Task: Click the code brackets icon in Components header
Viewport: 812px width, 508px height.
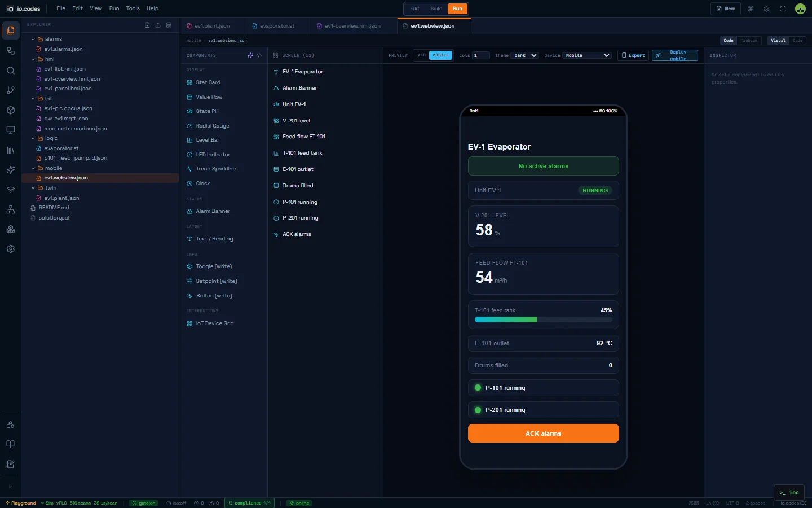Action: coord(259,55)
